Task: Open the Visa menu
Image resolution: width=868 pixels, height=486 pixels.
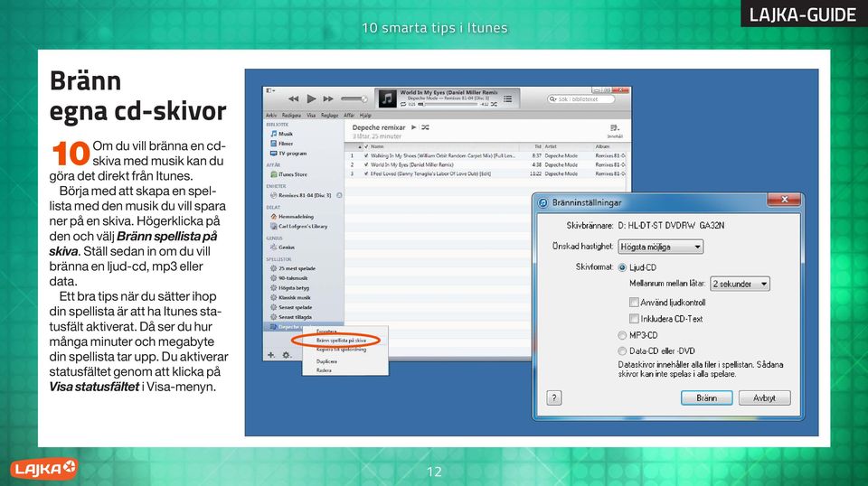Action: pos(311,115)
